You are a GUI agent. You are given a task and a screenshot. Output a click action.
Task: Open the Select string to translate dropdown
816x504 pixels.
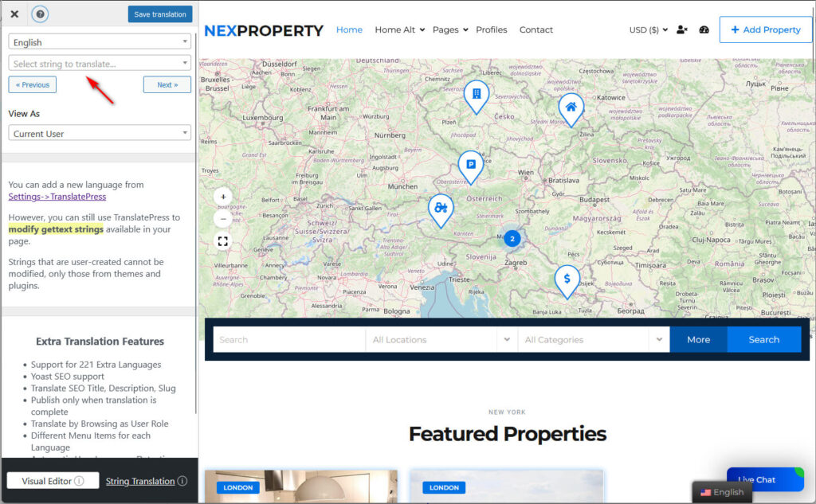(100, 64)
